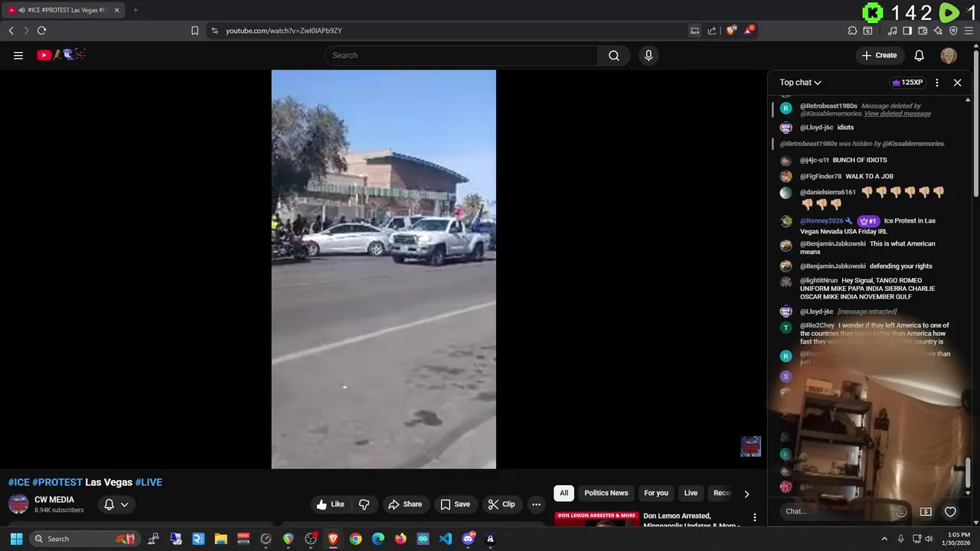Select the Live chip
This screenshot has width=980, height=551.
pos(691,493)
